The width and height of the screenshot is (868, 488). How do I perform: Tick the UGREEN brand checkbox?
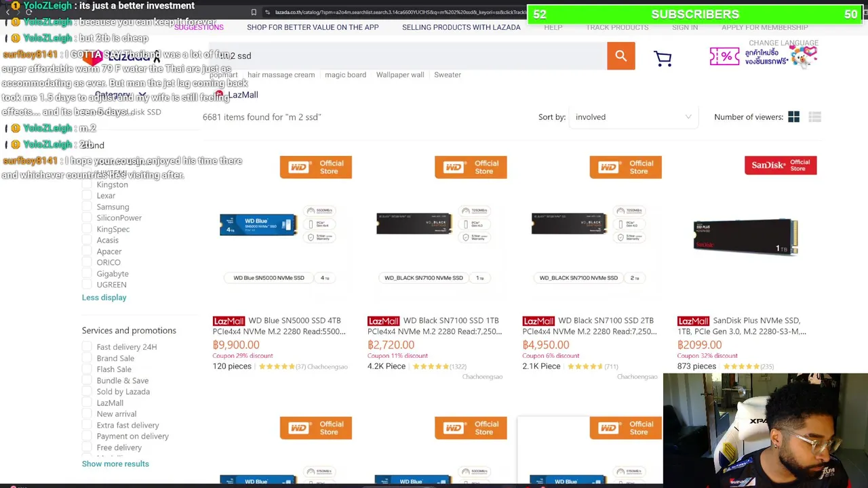[87, 285]
